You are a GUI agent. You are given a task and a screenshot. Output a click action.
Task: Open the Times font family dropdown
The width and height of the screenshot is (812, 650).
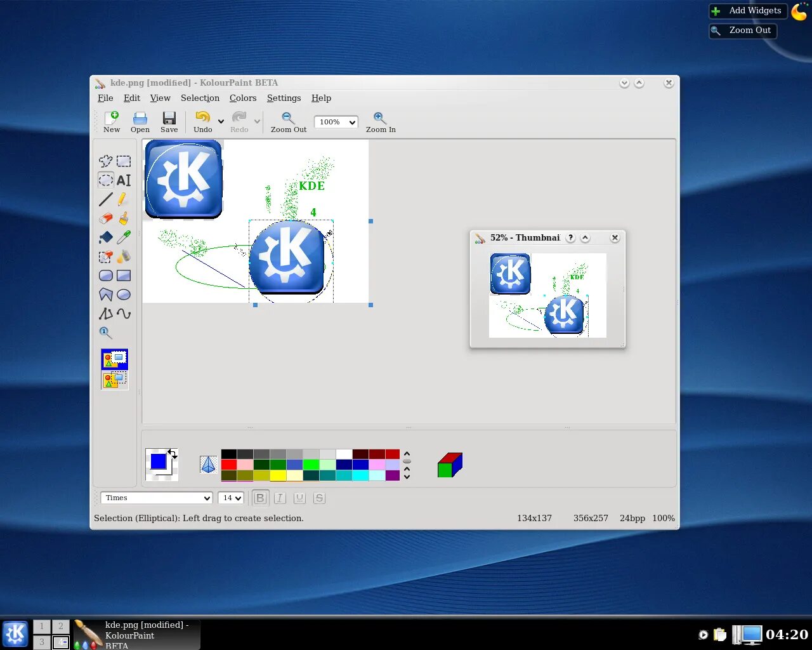coord(156,498)
